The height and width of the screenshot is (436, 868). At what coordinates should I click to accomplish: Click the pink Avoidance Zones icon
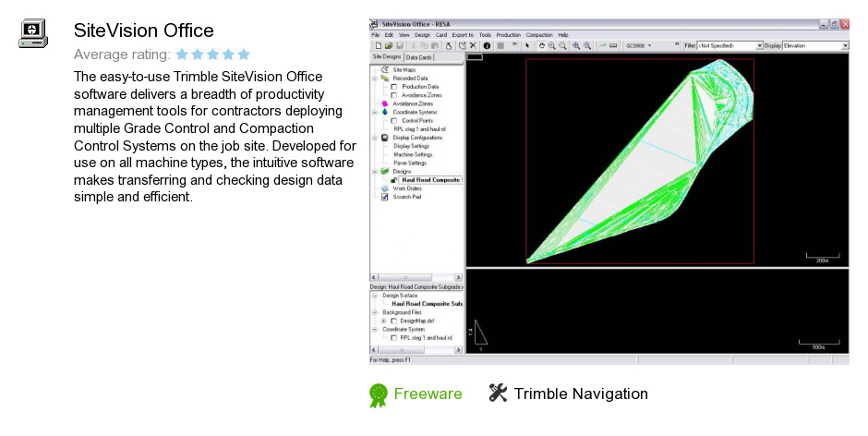coord(385,103)
